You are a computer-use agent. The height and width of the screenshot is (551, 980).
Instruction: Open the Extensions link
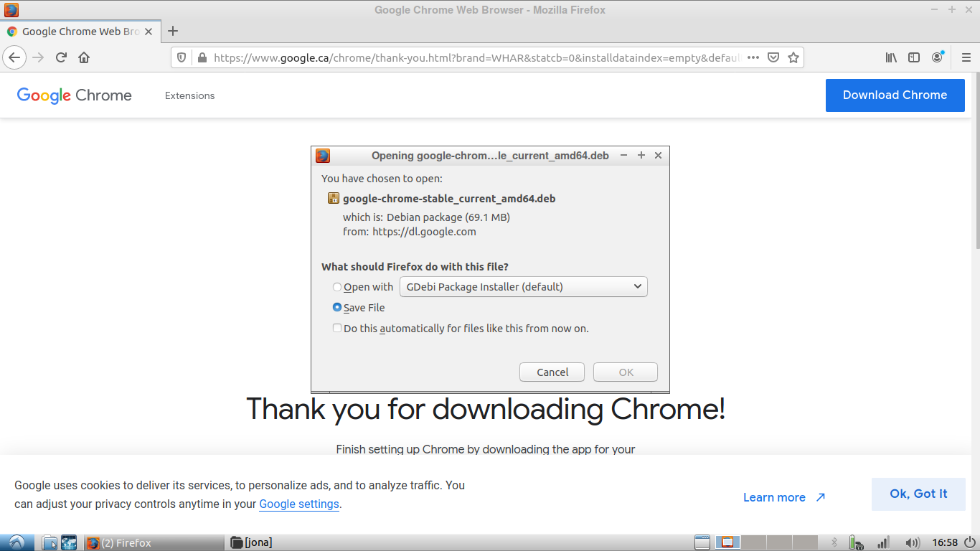[189, 95]
